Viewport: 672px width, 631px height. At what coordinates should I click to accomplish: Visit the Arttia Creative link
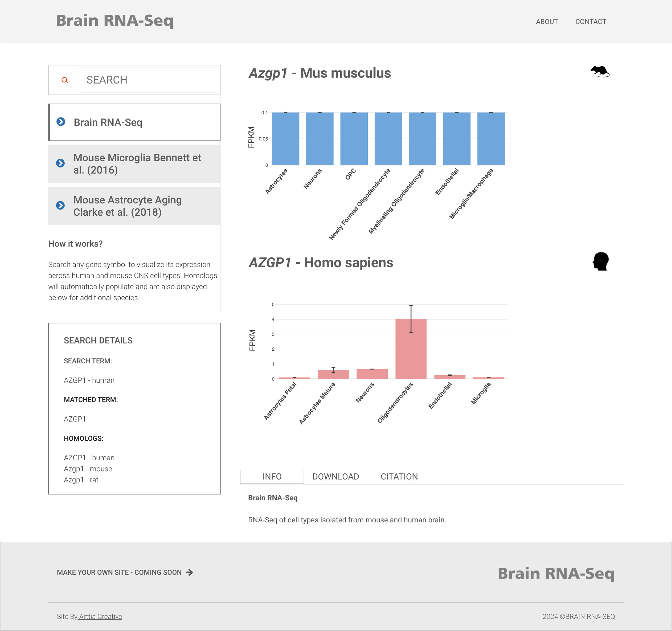click(x=100, y=616)
